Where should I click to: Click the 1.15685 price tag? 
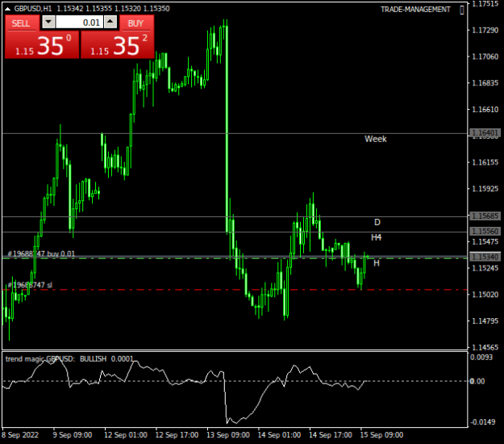(485, 216)
